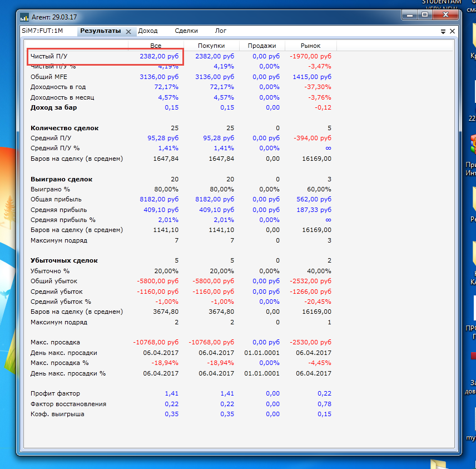The height and width of the screenshot is (469, 476).
Task: Open the Лог tab
Action: click(221, 31)
